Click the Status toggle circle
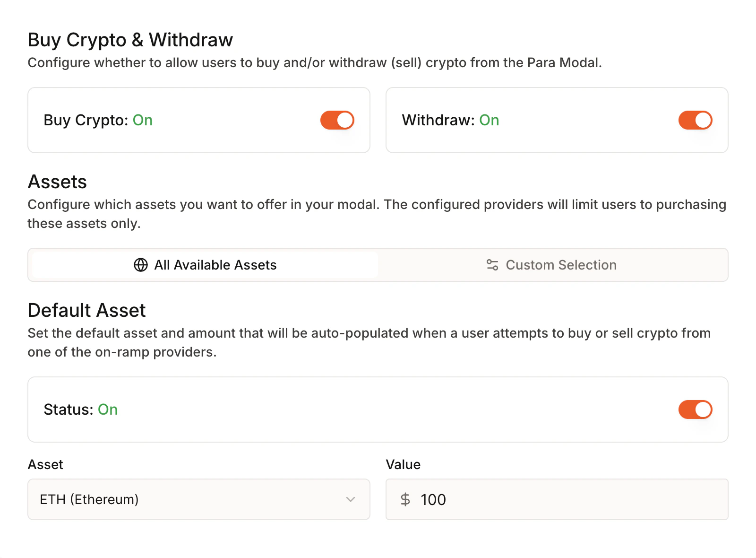This screenshot has height=558, width=756. (x=703, y=410)
